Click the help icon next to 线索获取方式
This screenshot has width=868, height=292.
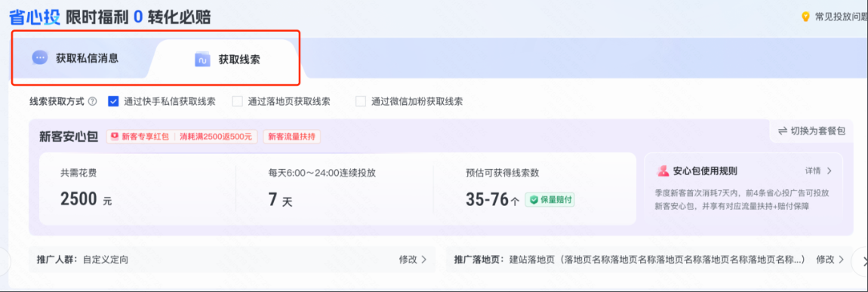click(x=92, y=102)
